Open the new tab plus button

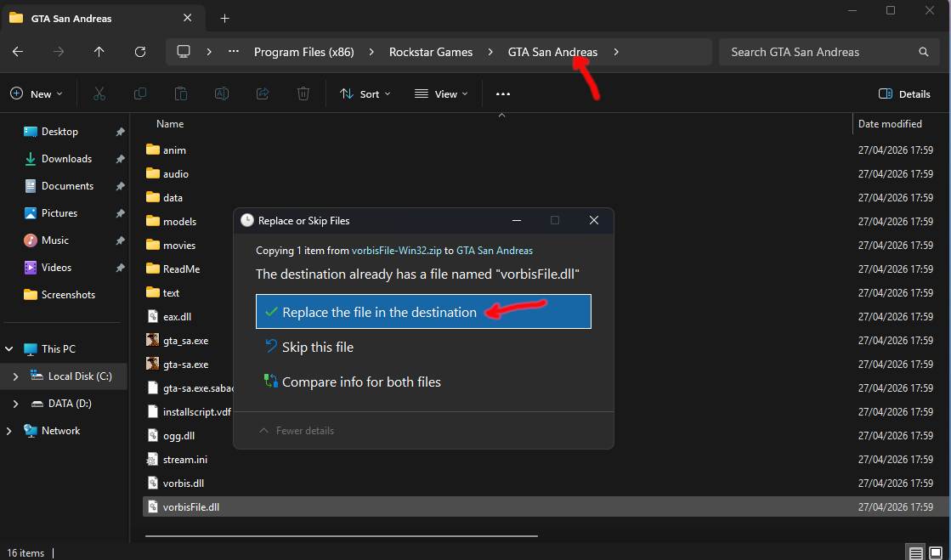[x=225, y=18]
